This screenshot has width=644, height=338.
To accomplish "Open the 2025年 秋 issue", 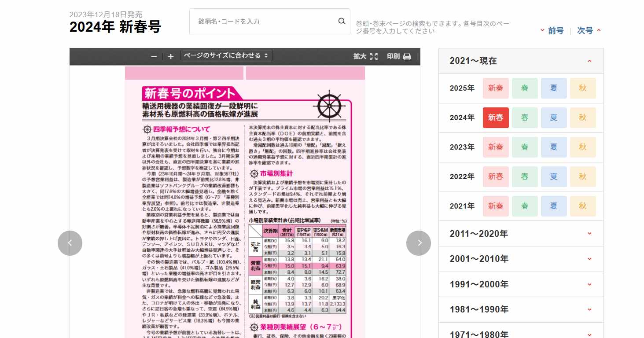I will click(582, 88).
